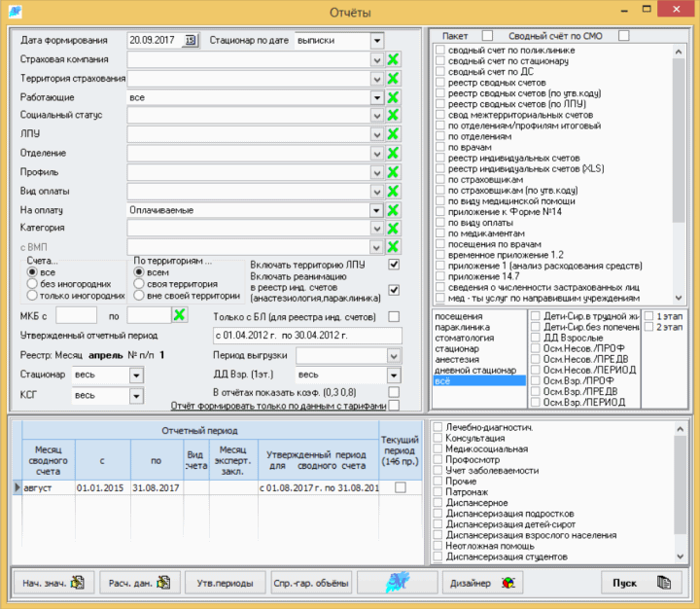Select the 'без иногородних' radio option
The height and width of the screenshot is (609, 700).
33,284
